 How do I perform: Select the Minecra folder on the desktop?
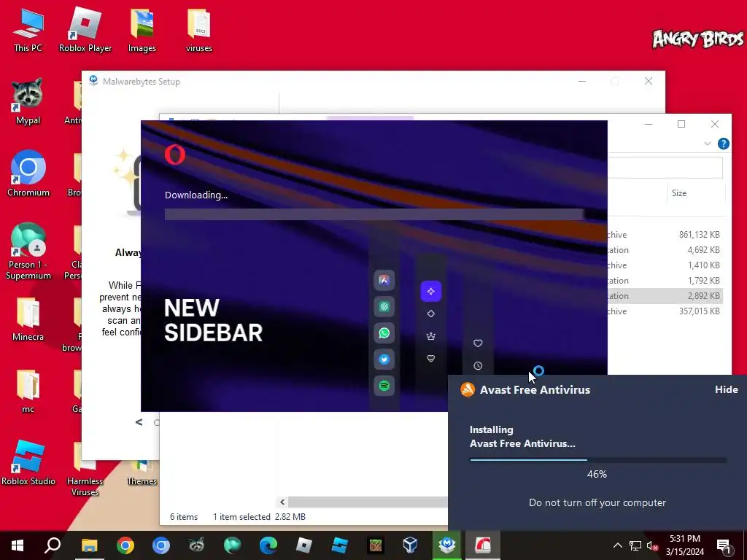[28, 318]
